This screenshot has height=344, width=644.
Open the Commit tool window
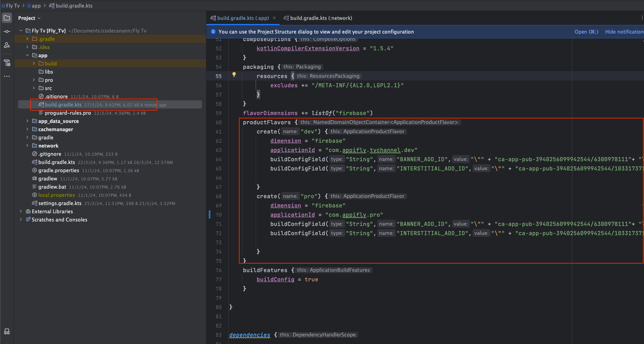(x=7, y=31)
